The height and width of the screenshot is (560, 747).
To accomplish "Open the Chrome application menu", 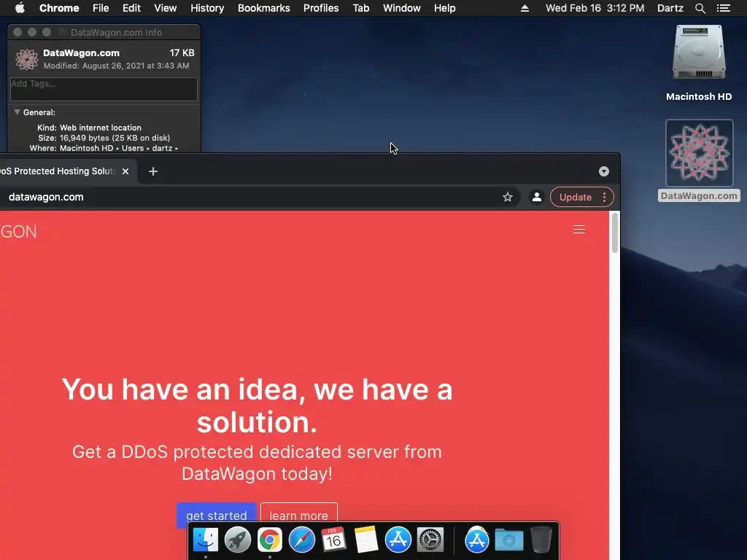I will tap(59, 8).
